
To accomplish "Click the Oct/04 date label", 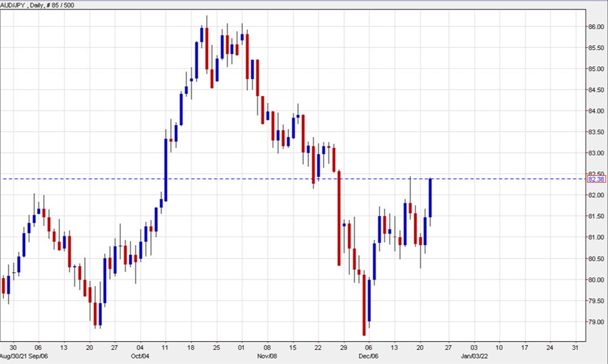I will [140, 357].
